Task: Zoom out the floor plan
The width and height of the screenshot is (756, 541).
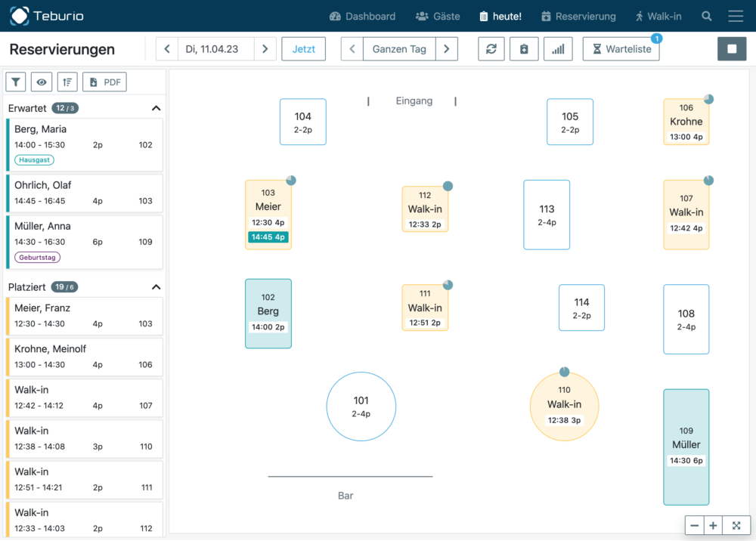Action: click(x=695, y=525)
